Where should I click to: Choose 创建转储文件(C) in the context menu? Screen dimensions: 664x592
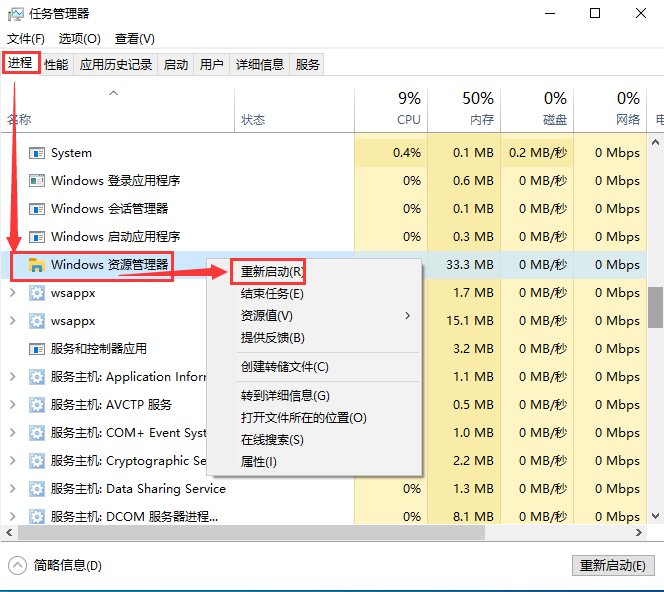coord(285,367)
